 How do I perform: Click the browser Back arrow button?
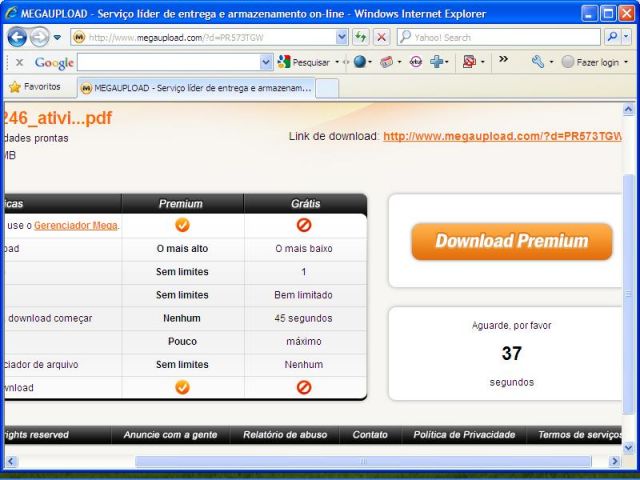click(x=17, y=38)
